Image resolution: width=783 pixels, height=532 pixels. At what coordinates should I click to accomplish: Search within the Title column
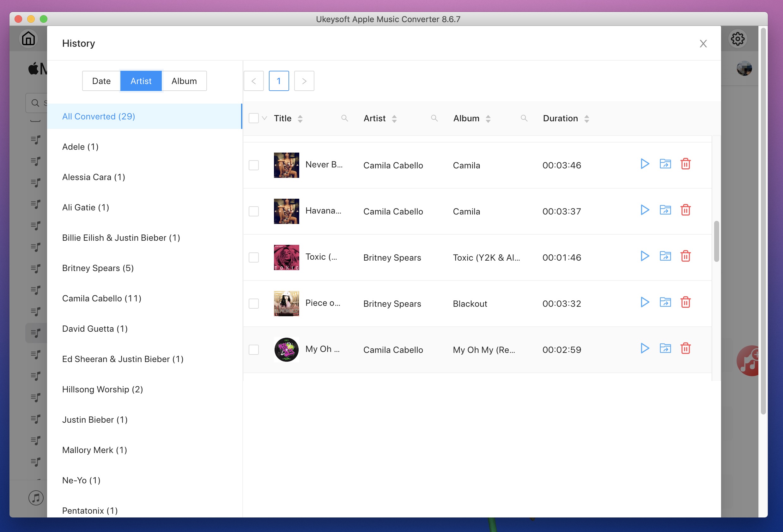tap(344, 118)
